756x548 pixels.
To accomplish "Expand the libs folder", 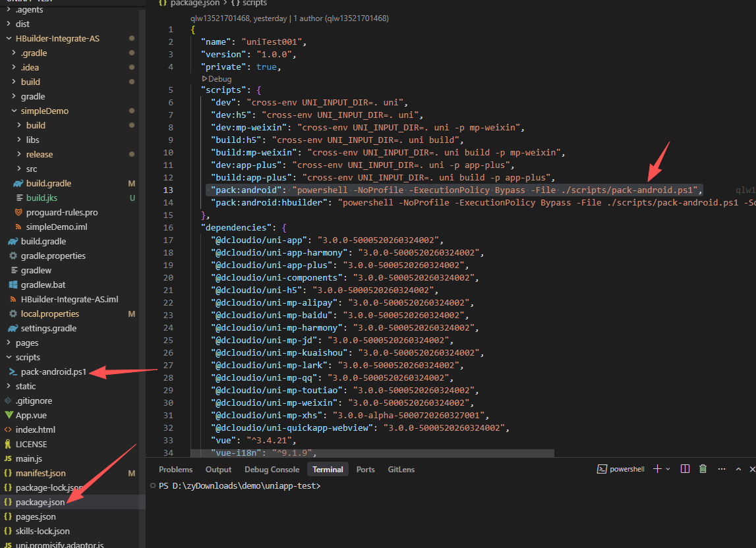I will [73, 139].
